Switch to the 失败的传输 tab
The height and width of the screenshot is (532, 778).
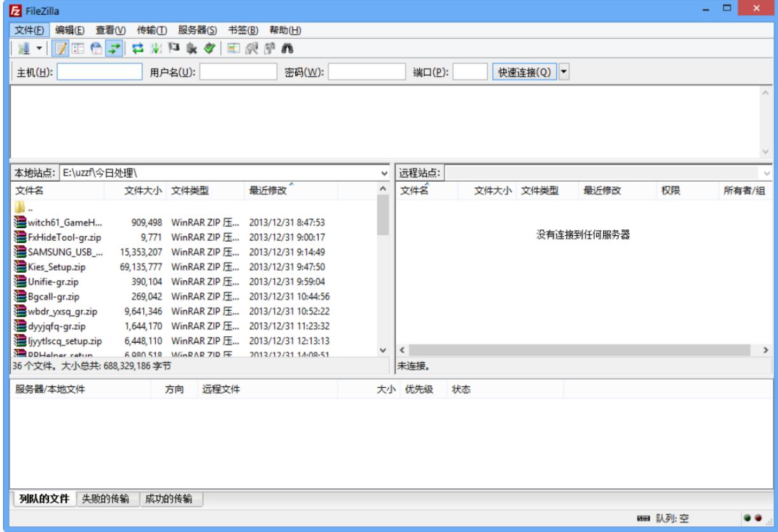point(107,498)
